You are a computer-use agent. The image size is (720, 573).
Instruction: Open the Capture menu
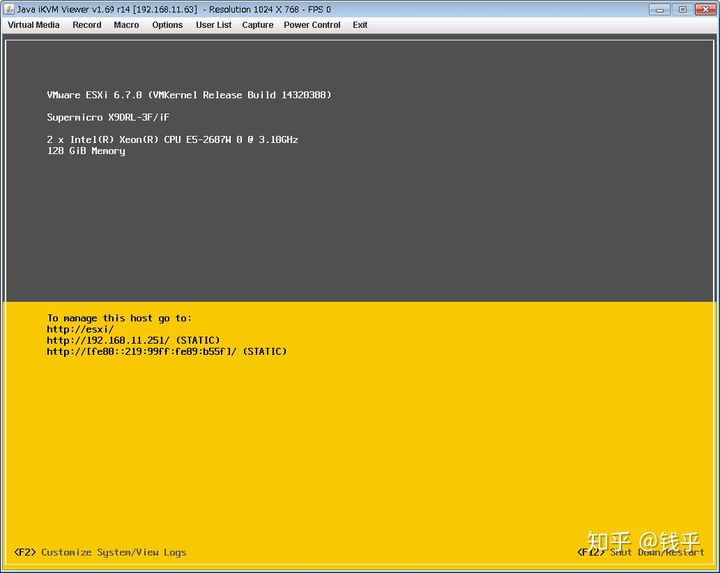[x=258, y=25]
